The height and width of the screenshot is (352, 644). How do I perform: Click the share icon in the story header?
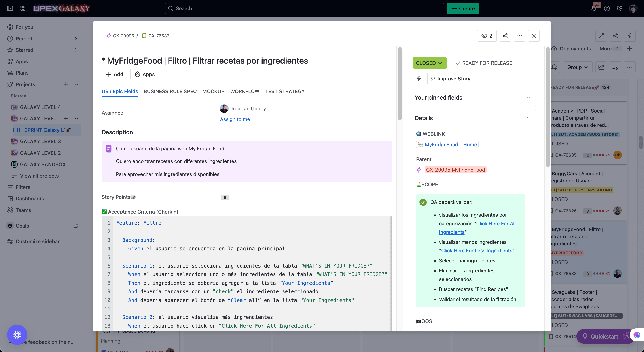[x=505, y=36]
